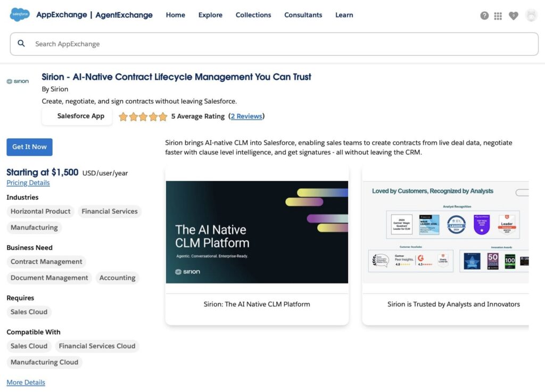Select the Contract Management tag
545x392 pixels.
pyautogui.click(x=46, y=262)
